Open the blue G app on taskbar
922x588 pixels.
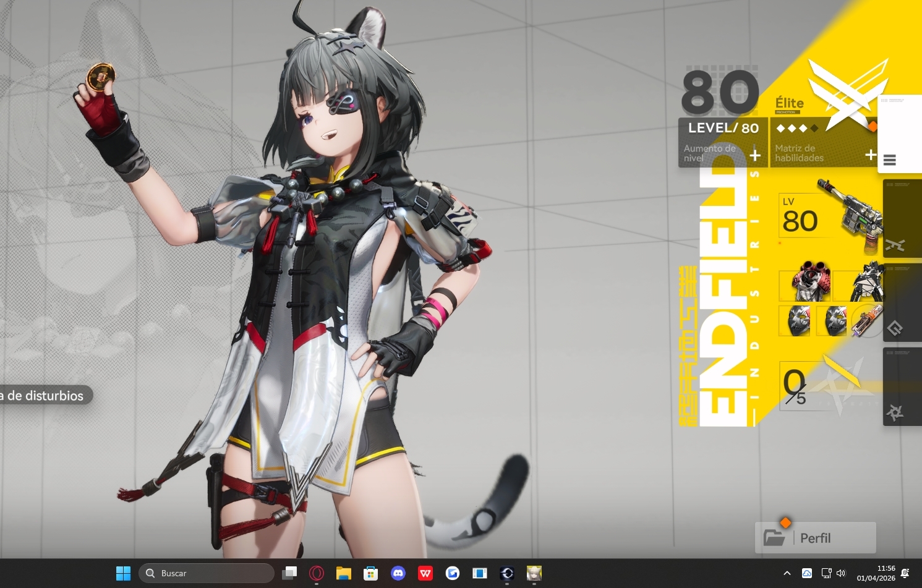tap(453, 573)
